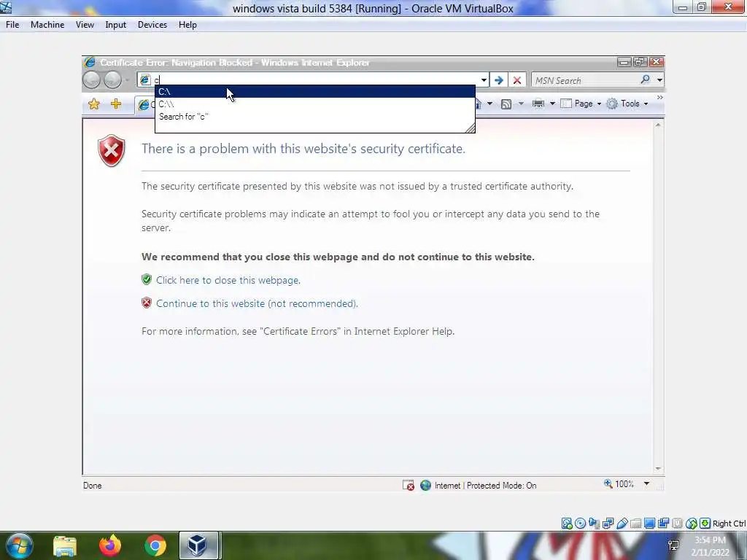The height and width of the screenshot is (560, 747).
Task: Open the Home button dropdown arrow
Action: (489, 104)
